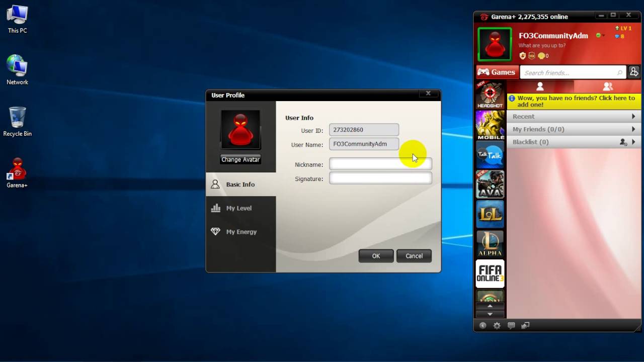
Task: Select the Garena+ desktop shortcut
Action: coord(17,173)
